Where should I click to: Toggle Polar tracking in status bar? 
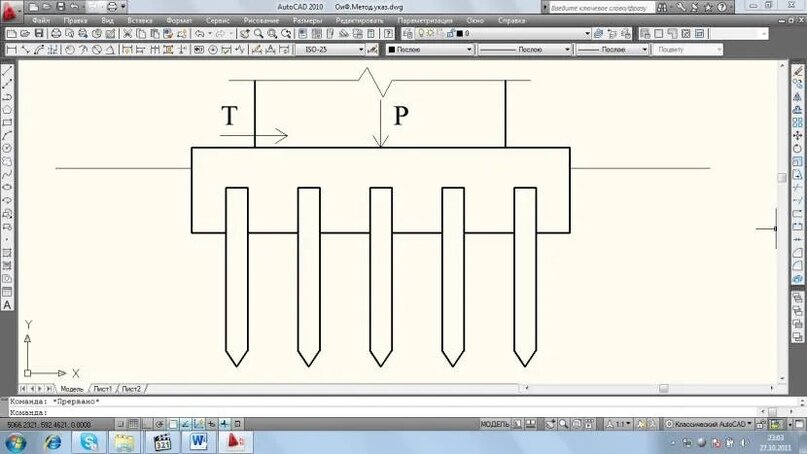tap(160, 424)
